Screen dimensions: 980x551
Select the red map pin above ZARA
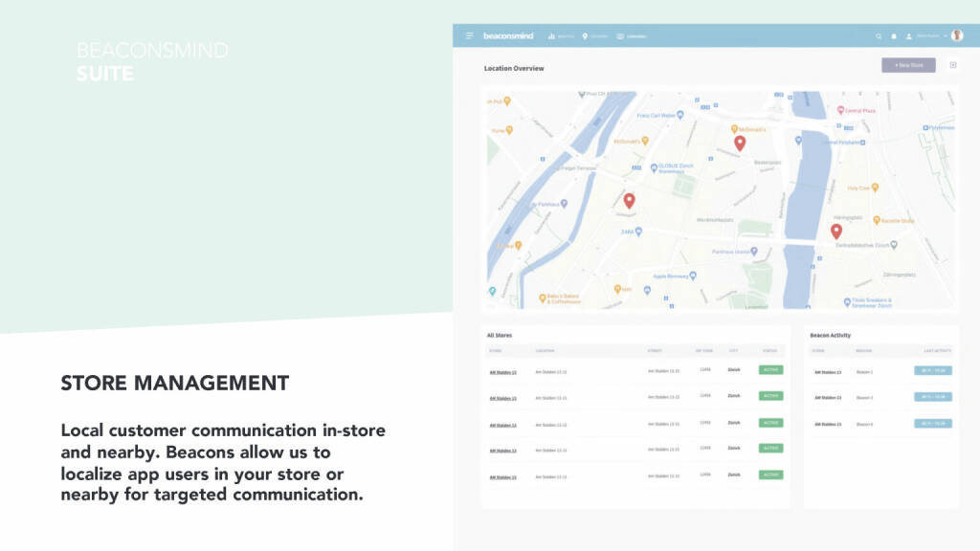[x=629, y=200]
